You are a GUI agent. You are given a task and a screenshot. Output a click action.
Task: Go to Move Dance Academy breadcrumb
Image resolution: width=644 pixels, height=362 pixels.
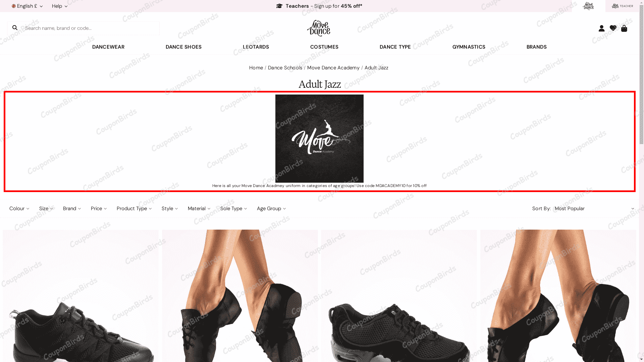[333, 68]
